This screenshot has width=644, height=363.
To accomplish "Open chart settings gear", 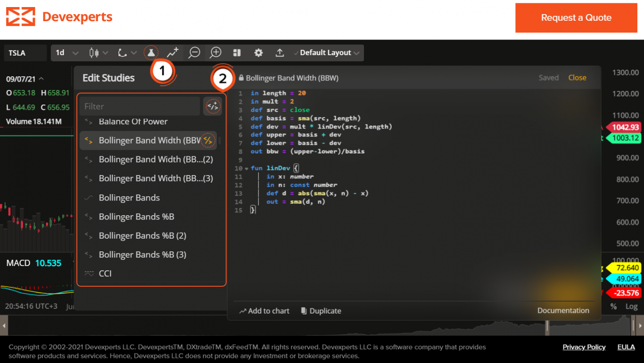I will tap(258, 52).
